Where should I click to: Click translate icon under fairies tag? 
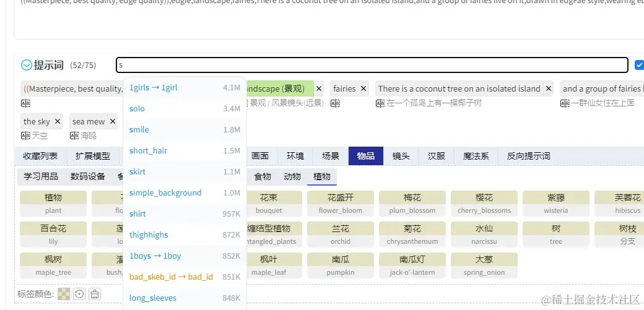tap(335, 103)
